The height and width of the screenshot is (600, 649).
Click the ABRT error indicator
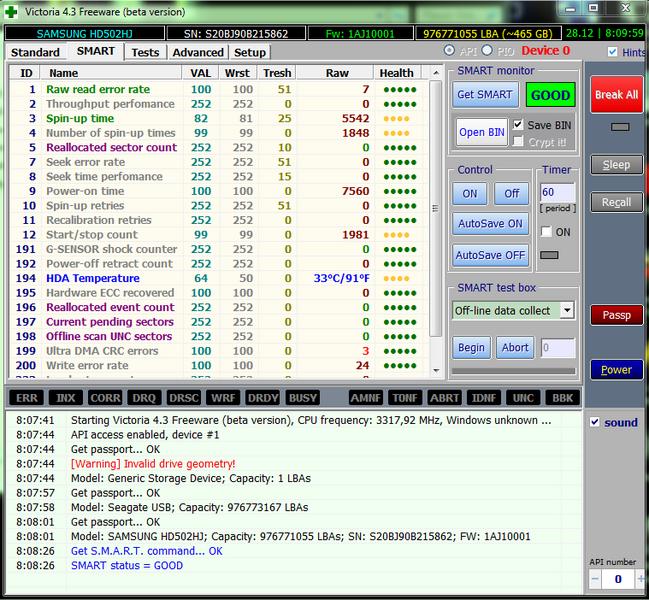[x=445, y=398]
